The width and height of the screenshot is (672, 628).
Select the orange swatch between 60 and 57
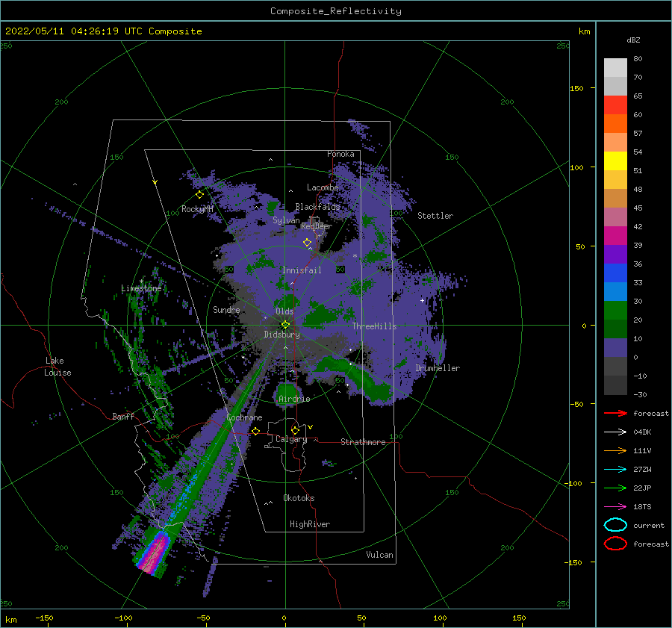(x=615, y=124)
